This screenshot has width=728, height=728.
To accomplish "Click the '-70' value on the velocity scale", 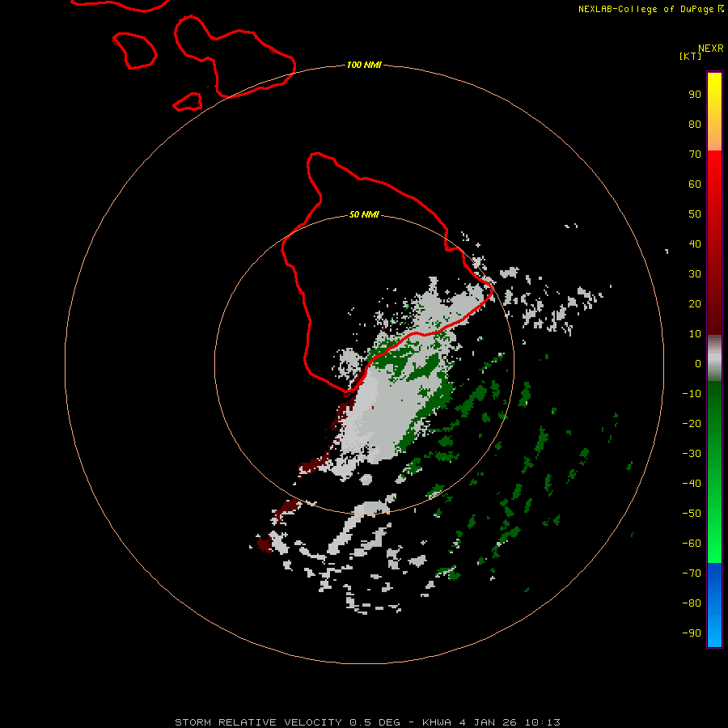I will tap(692, 574).
